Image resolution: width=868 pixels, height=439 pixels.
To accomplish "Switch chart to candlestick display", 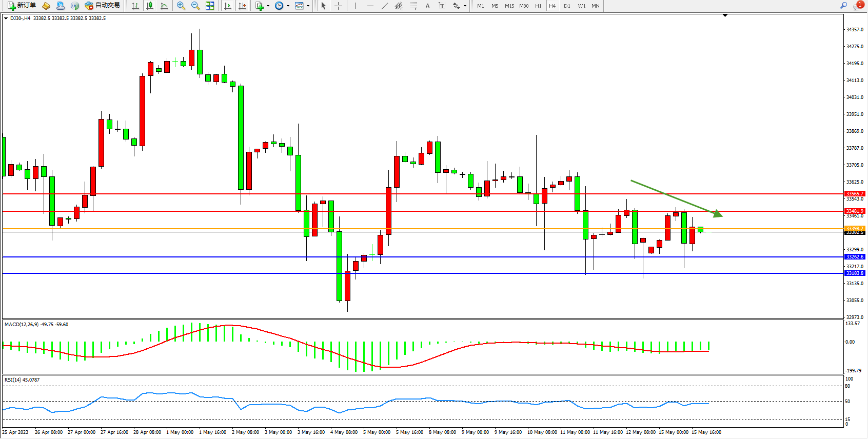I will (x=150, y=6).
